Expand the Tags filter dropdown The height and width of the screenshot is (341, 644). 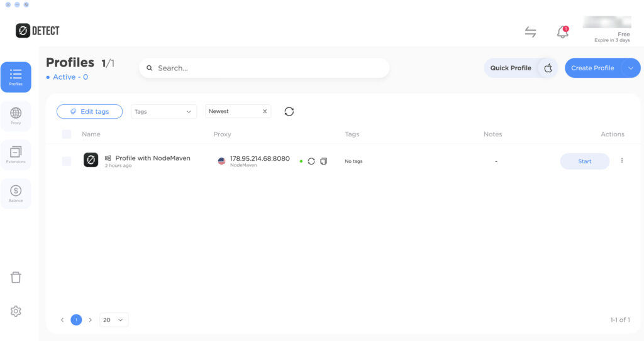(x=164, y=111)
